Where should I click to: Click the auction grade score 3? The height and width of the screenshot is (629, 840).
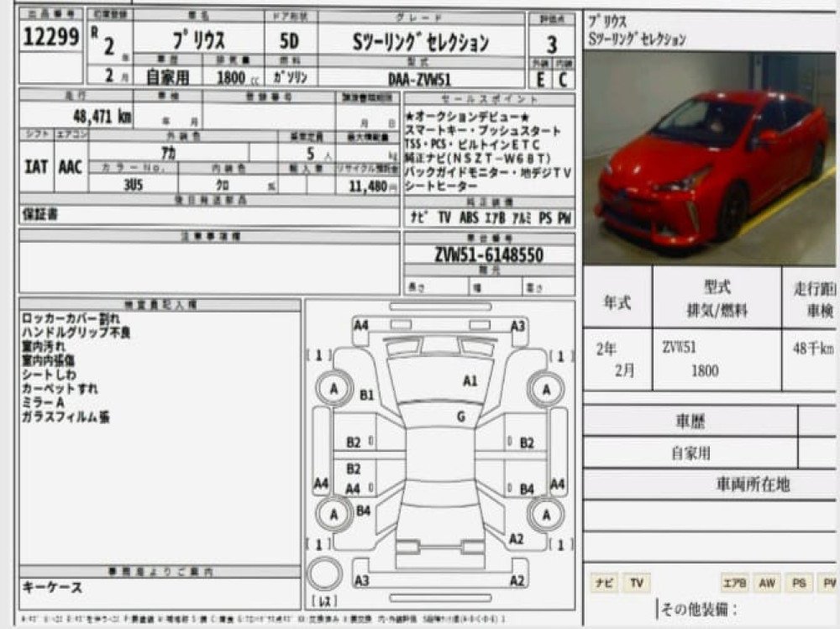[x=551, y=45]
